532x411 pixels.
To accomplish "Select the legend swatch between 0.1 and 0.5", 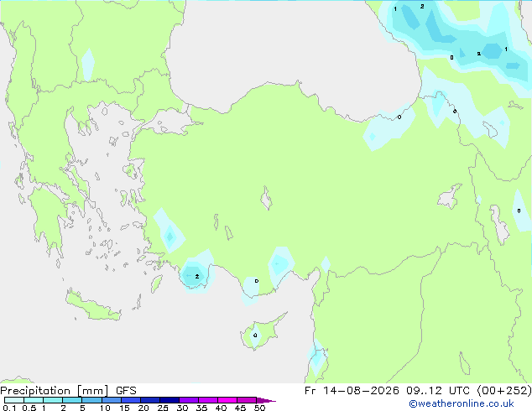I will pos(14,400).
